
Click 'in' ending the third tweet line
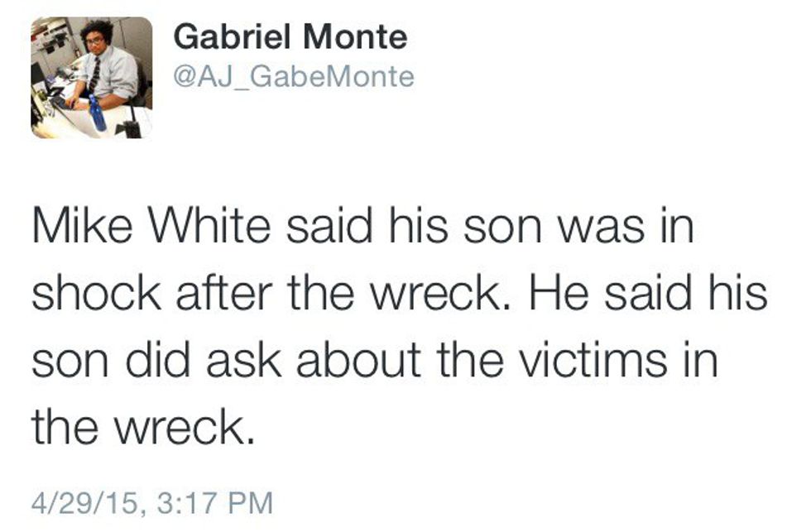(702, 362)
